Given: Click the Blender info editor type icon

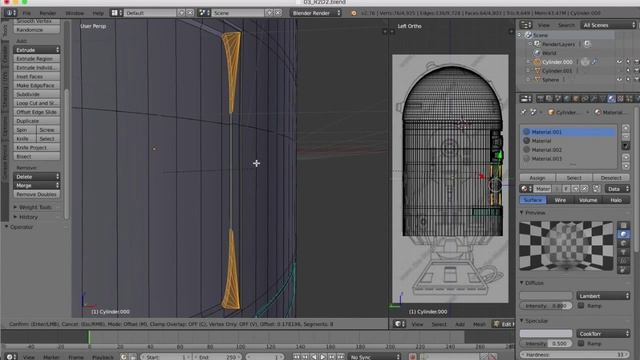Looking at the screenshot, I should click(x=10, y=13).
